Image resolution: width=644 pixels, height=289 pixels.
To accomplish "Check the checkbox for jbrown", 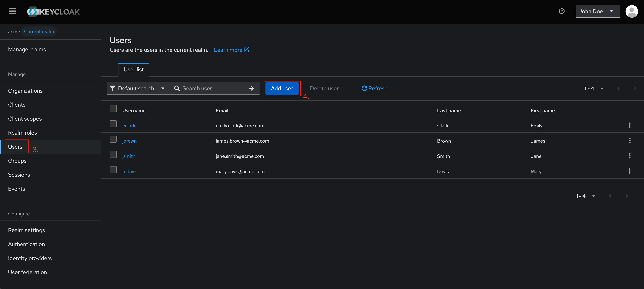I will tap(113, 139).
